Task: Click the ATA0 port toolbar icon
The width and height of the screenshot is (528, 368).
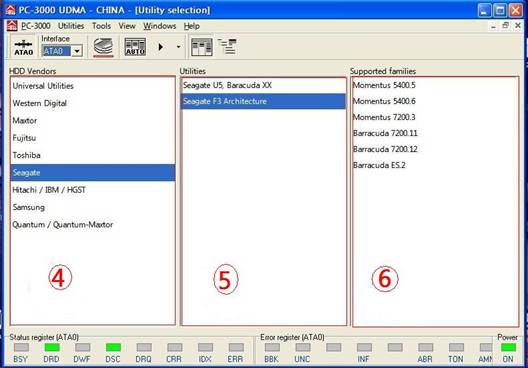Action: [23, 47]
